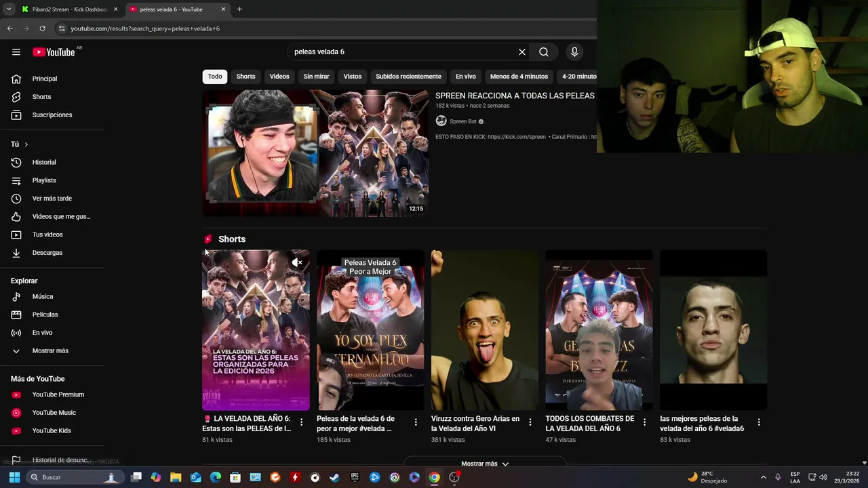Start voice search with the microphone
The image size is (868, 488).
(574, 52)
